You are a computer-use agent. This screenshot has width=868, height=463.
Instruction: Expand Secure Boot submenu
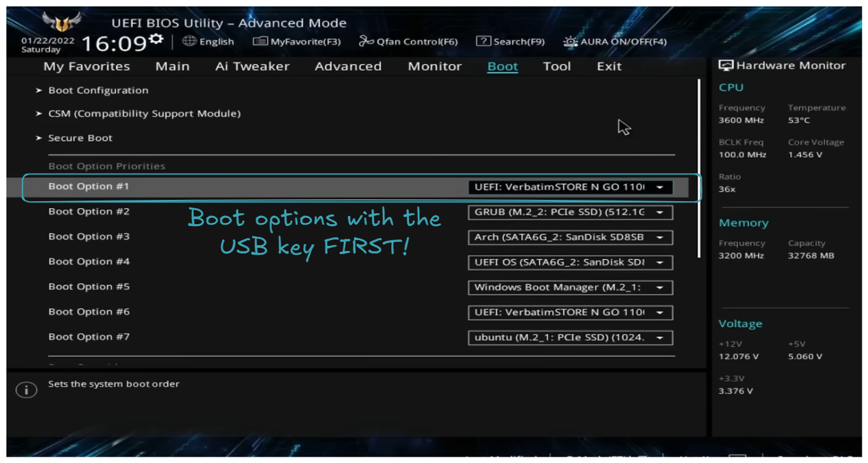click(x=80, y=138)
